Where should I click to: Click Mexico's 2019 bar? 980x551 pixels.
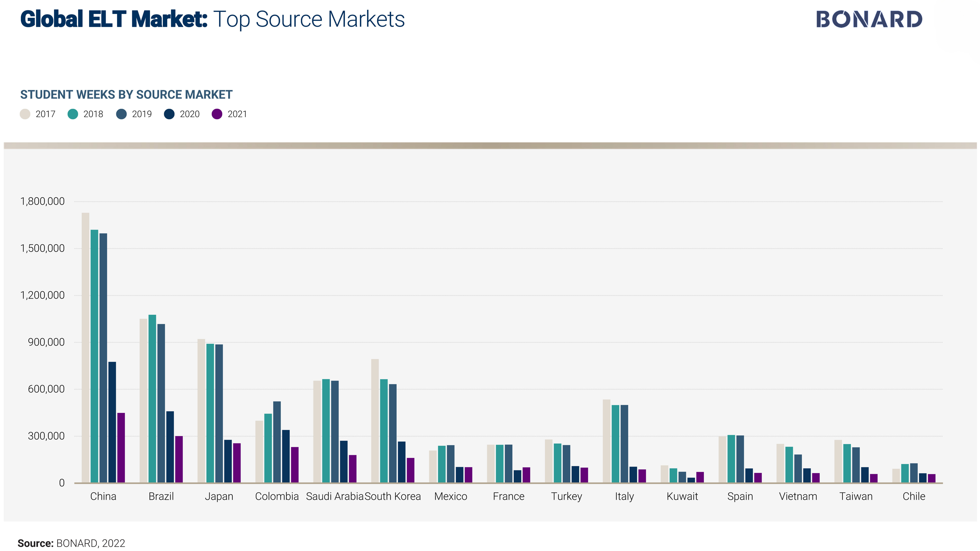(451, 464)
